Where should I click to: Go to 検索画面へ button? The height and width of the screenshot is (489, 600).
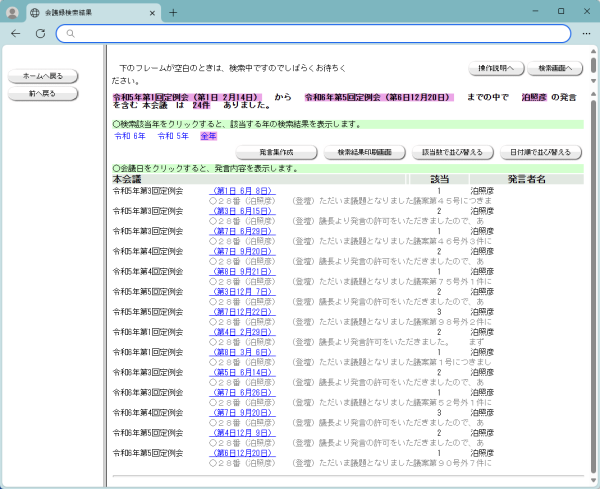pos(555,68)
